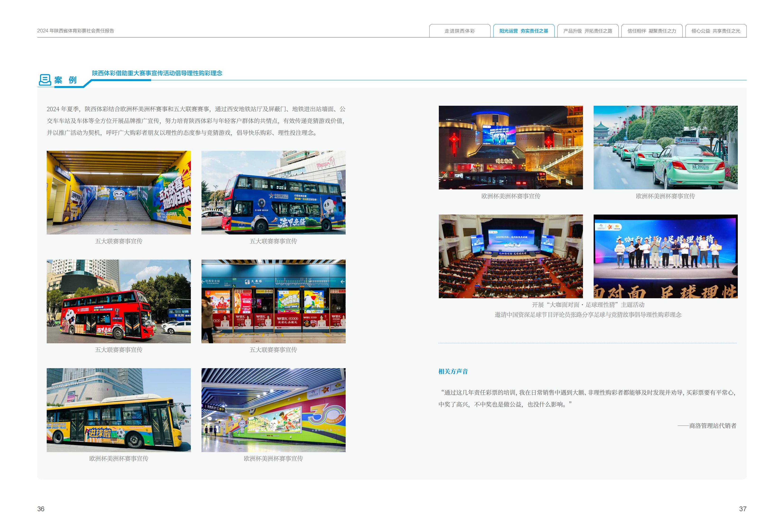Open the night building LED screen photo
Screen dimensions: 784x532
pyautogui.click(x=511, y=147)
